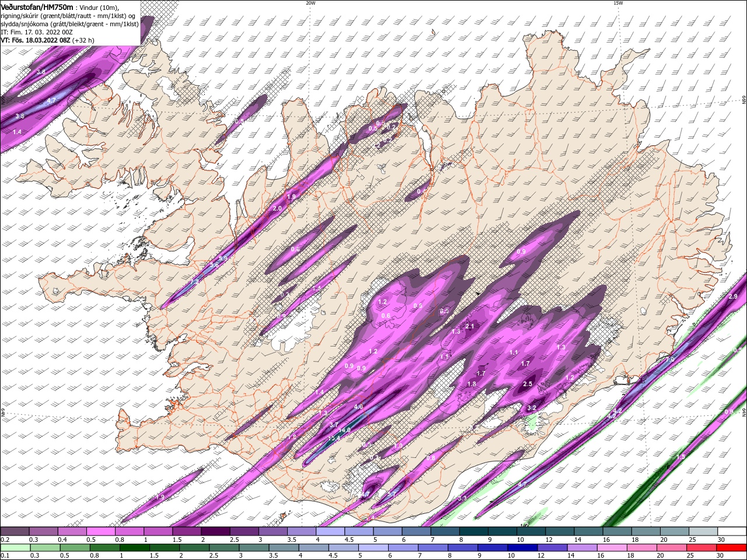Viewport: 747px width, 560px height.
Task: Click the 2.0 value label in the northwest
Action: tap(277, 208)
